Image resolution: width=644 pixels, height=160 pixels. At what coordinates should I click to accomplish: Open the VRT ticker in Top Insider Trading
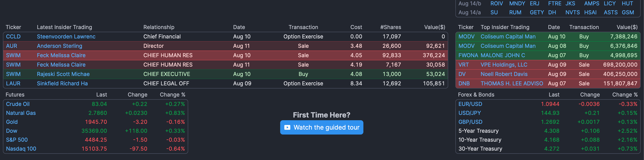tap(463, 65)
